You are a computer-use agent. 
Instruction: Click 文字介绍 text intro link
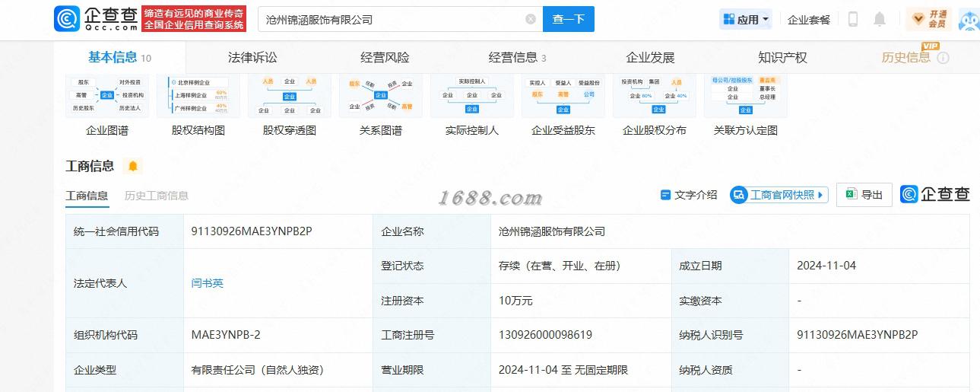click(x=689, y=195)
